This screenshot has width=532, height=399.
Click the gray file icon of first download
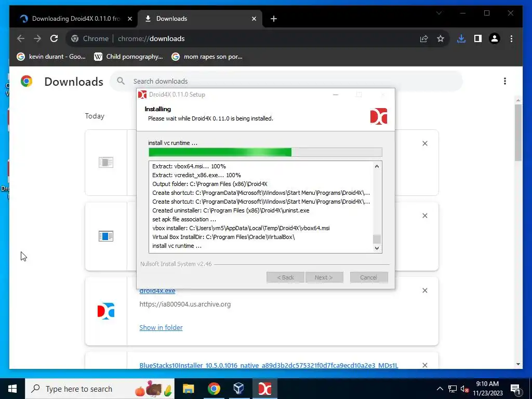(106, 162)
